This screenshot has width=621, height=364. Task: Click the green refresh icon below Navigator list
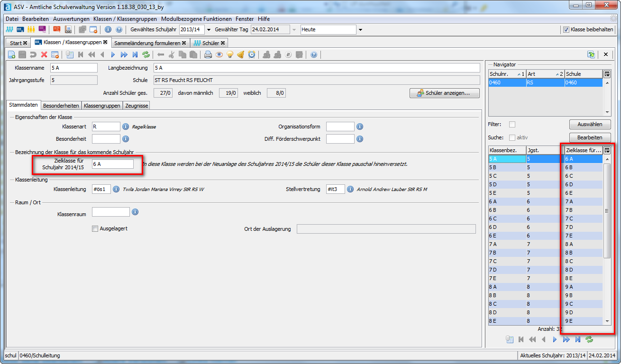coord(589,339)
